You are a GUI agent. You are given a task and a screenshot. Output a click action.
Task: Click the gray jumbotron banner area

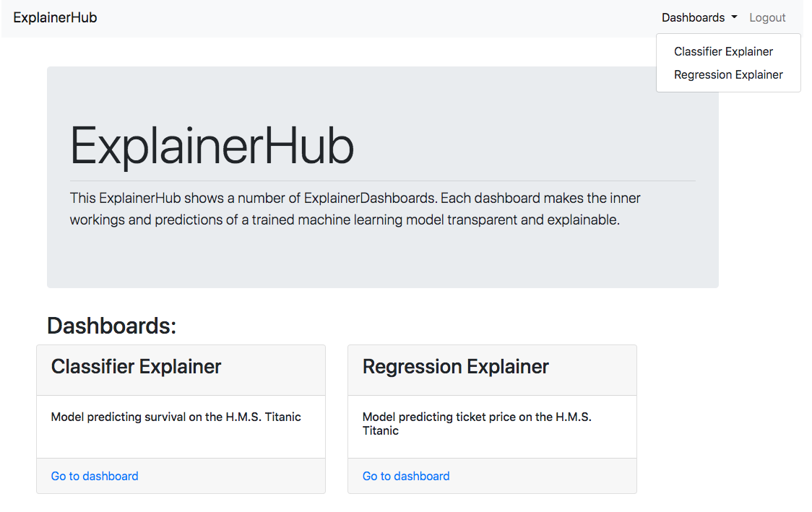(383, 260)
